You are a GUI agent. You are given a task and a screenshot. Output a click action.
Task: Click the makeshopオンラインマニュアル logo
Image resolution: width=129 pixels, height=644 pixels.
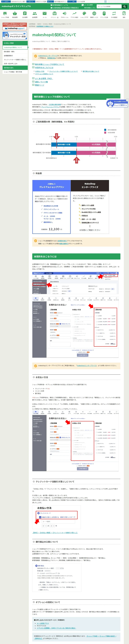(x=16, y=6)
